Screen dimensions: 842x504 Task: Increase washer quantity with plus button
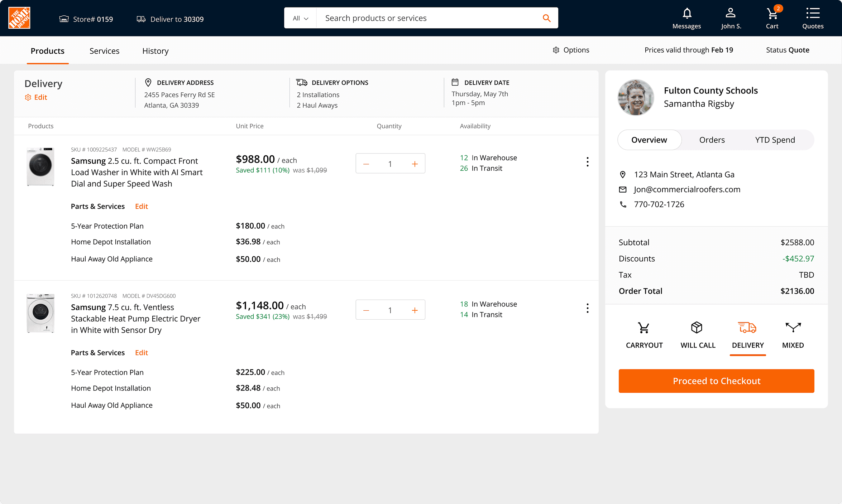(x=415, y=164)
